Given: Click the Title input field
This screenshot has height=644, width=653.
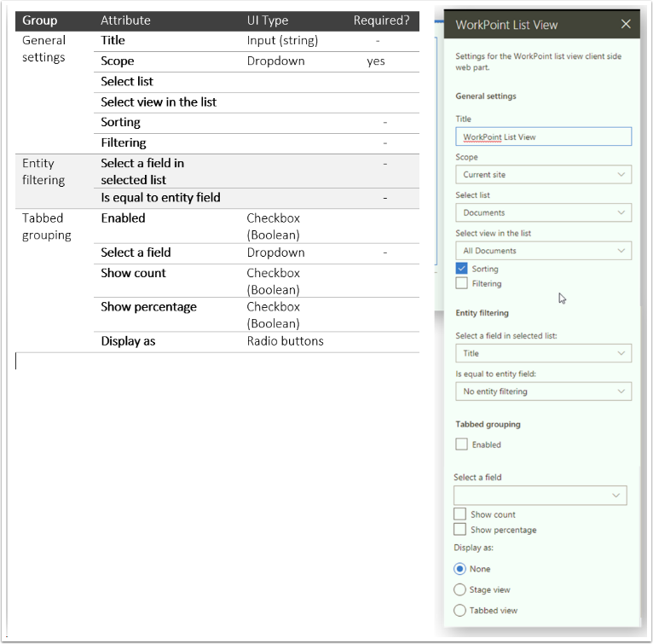Looking at the screenshot, I should pos(543,136).
